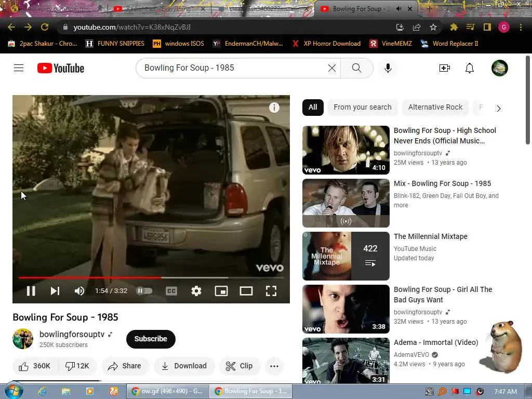Open the FUNNY SNIPPIES bookmark
This screenshot has height=399, width=532.
115,44
